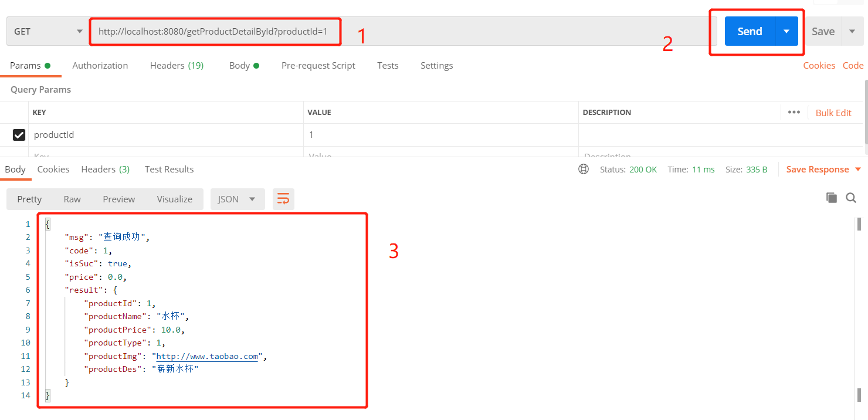The height and width of the screenshot is (420, 868).
Task: Open the Save Response dropdown
Action: (x=824, y=170)
